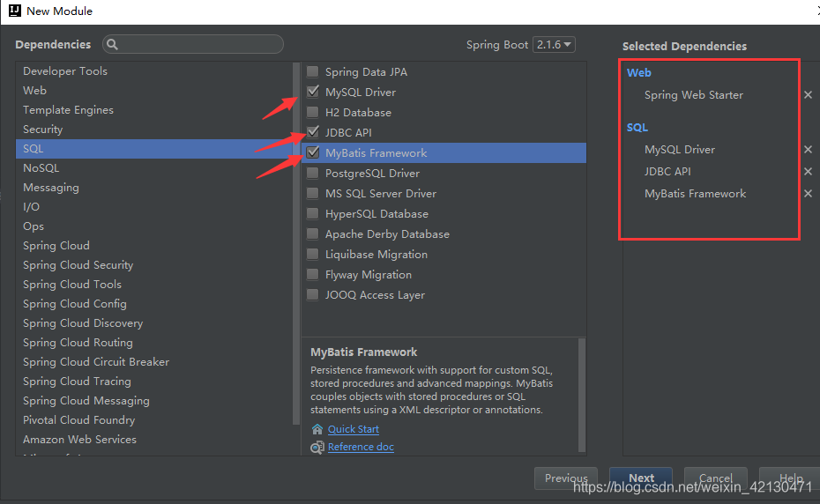The height and width of the screenshot is (504, 820).
Task: Uncheck the JDBC API checkbox
Action: coord(313,132)
